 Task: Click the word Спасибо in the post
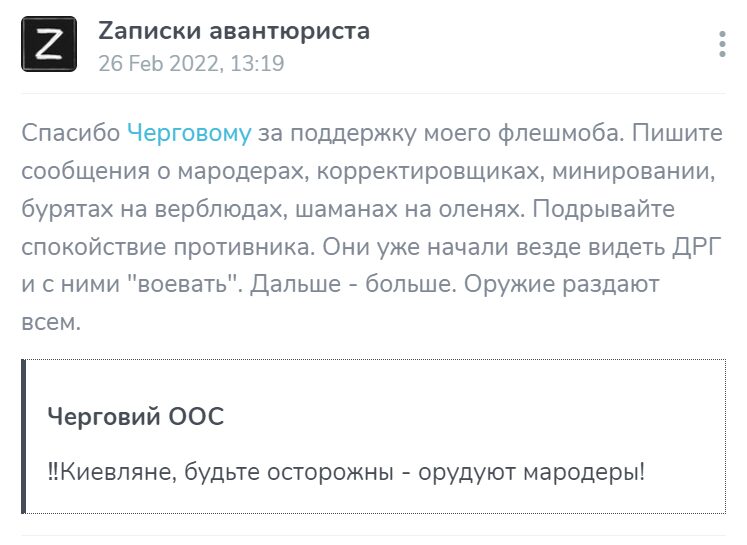coord(70,133)
